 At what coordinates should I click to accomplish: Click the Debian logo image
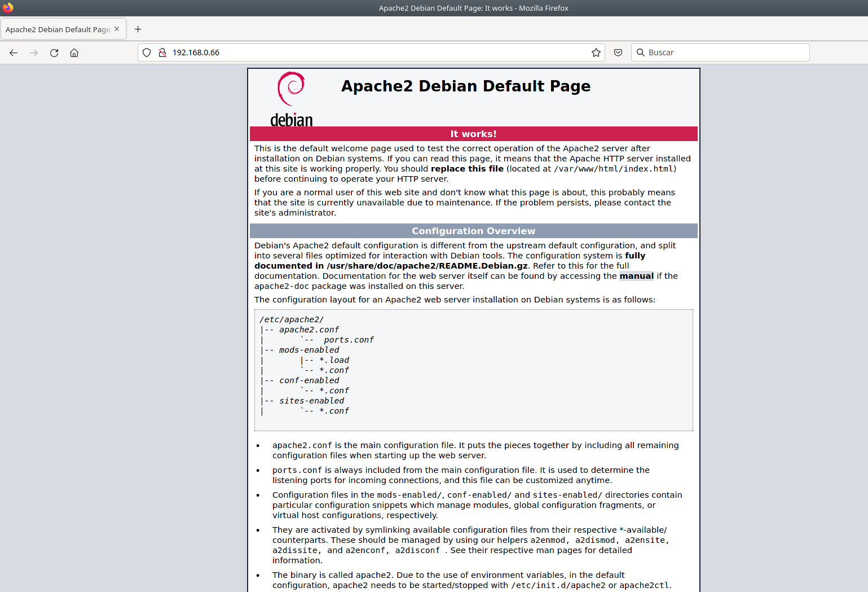coord(291,99)
